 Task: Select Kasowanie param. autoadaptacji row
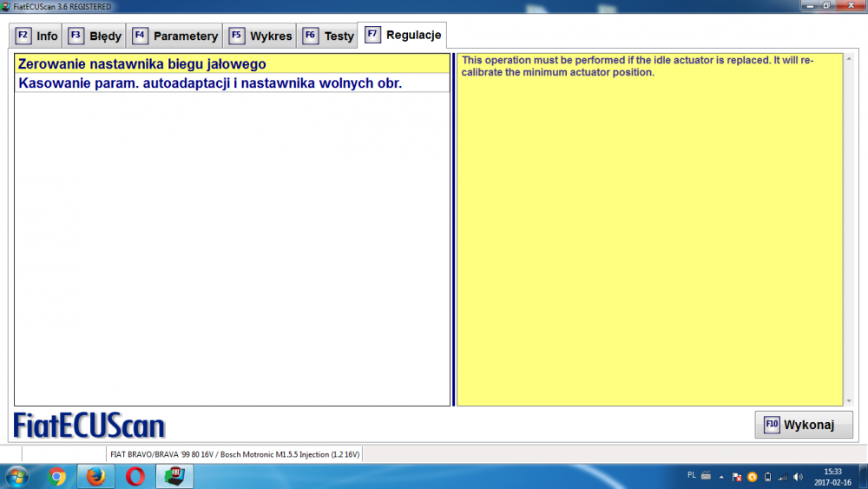coord(232,83)
